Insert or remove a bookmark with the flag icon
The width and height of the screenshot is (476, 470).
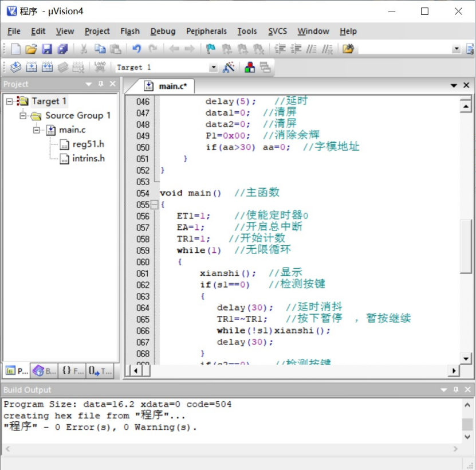[x=210, y=49]
